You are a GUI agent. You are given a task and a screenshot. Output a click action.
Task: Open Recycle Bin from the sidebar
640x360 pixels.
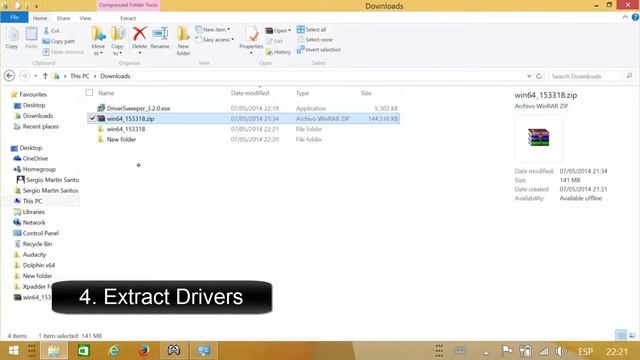[37, 244]
